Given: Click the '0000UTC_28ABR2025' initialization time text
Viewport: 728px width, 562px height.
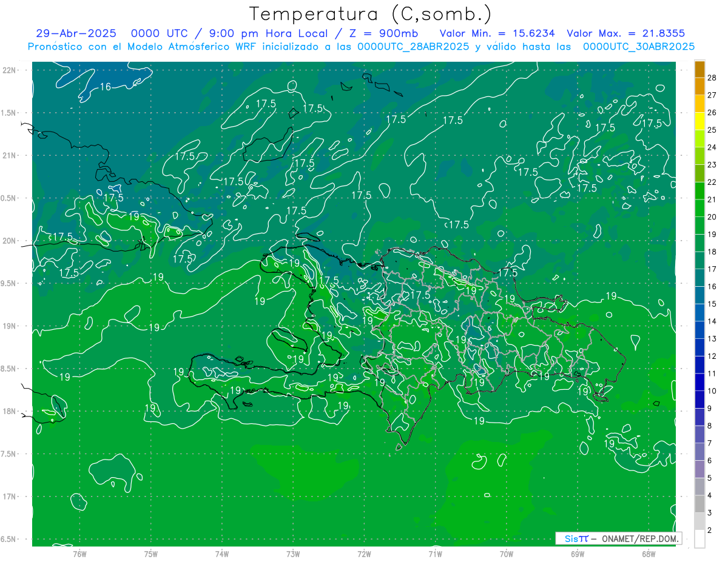Looking at the screenshot, I should (414, 46).
